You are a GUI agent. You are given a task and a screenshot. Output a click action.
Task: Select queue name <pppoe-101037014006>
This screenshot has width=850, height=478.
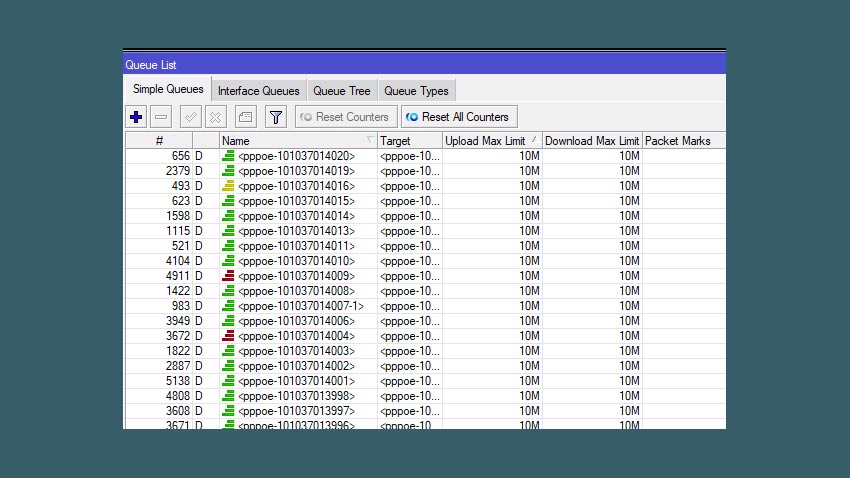(x=297, y=321)
